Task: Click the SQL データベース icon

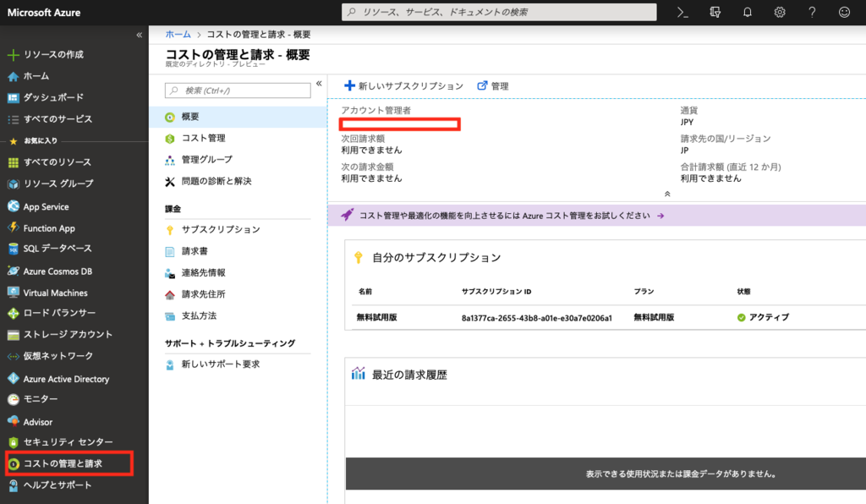Action: click(14, 249)
